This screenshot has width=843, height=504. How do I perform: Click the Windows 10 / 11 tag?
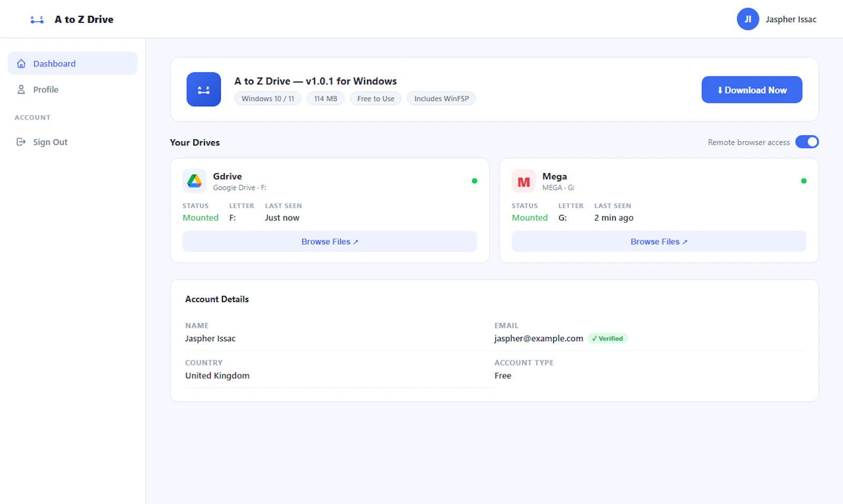coord(268,98)
